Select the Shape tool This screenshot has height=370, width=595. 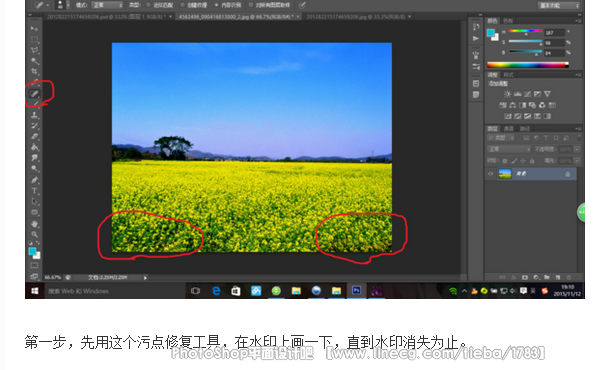[34, 212]
